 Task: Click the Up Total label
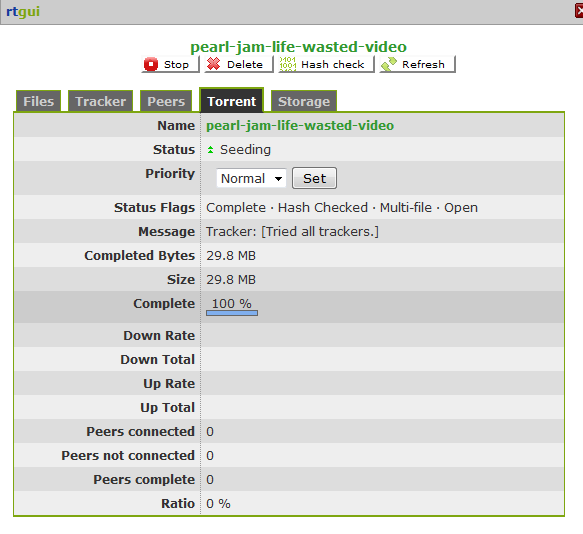click(167, 408)
